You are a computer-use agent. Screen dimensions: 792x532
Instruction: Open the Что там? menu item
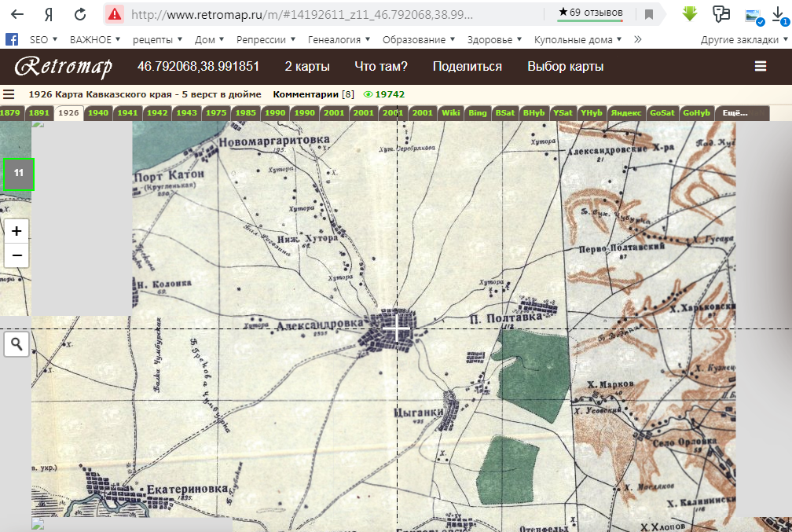pos(381,67)
